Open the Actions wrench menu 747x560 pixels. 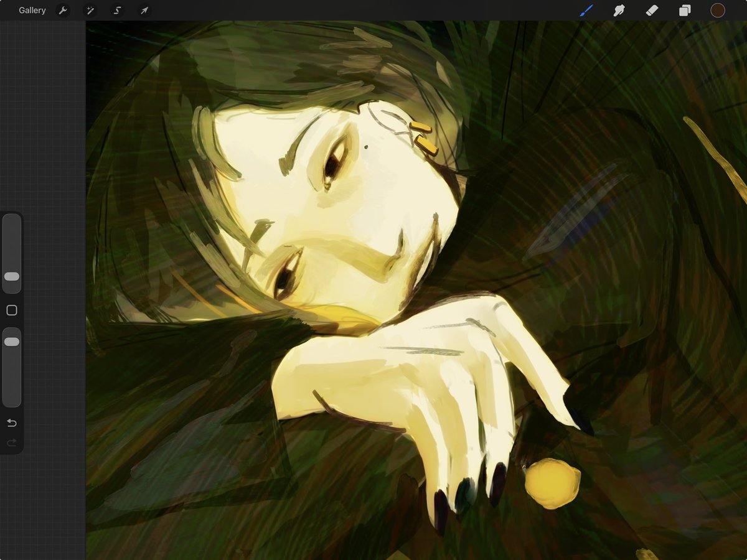tap(63, 11)
